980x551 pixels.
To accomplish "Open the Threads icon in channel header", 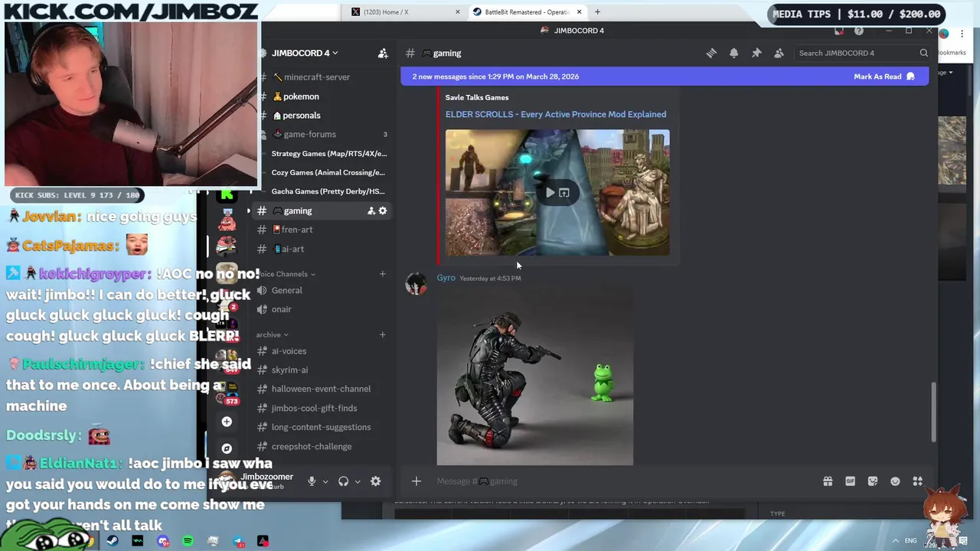I will (711, 53).
